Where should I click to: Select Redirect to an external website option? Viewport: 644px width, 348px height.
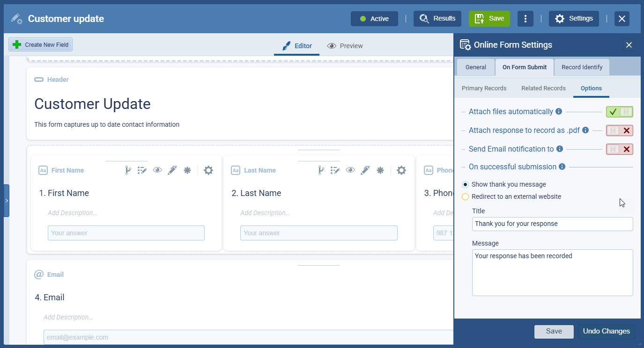[466, 197]
